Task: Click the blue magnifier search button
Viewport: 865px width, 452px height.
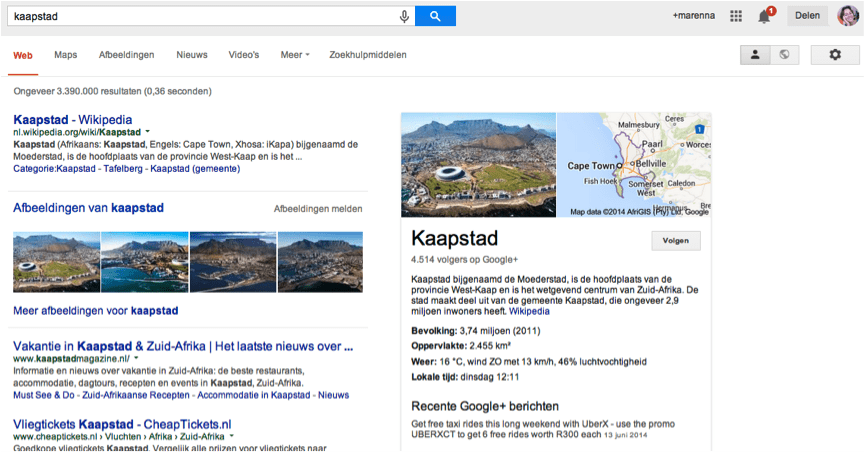Action: tap(435, 16)
